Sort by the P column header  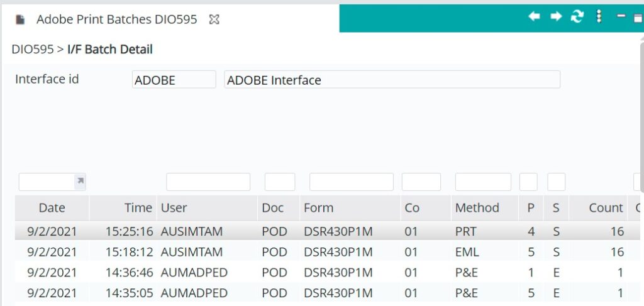[x=531, y=208]
